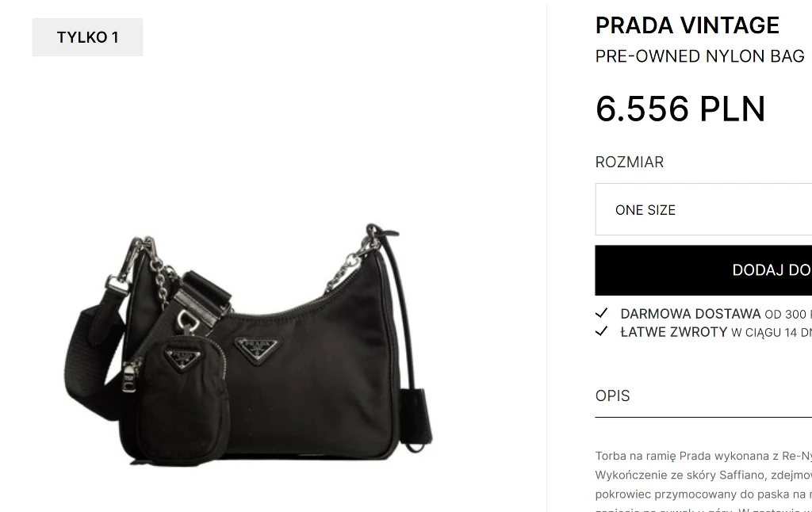
Task: Click the TYLKO 1 stock badge
Action: click(87, 37)
